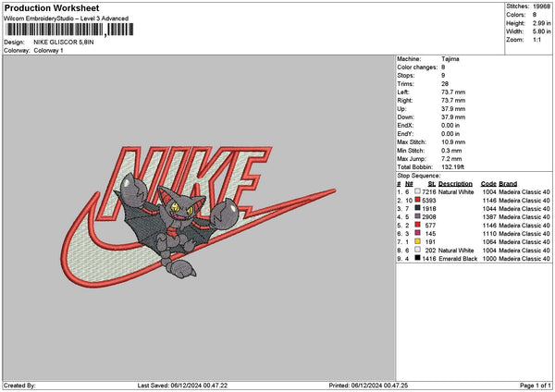Image resolution: width=555 pixels, height=392 pixels.
Task: Click the "N#" column header
Action: point(409,184)
